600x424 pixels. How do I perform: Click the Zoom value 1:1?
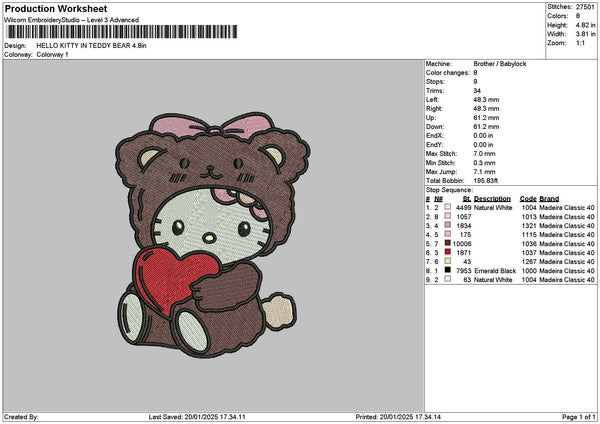coord(580,43)
